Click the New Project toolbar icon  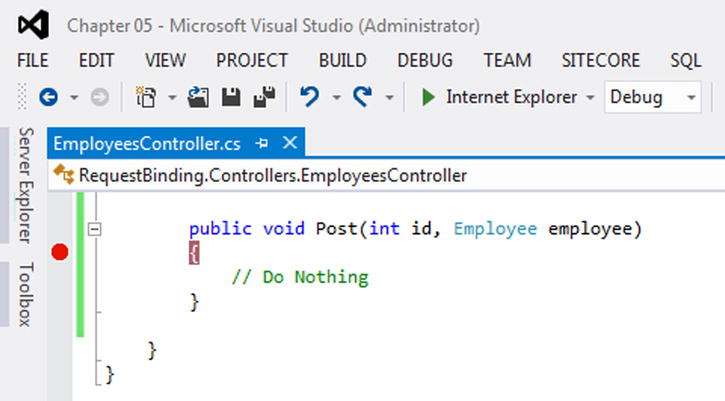tap(146, 97)
